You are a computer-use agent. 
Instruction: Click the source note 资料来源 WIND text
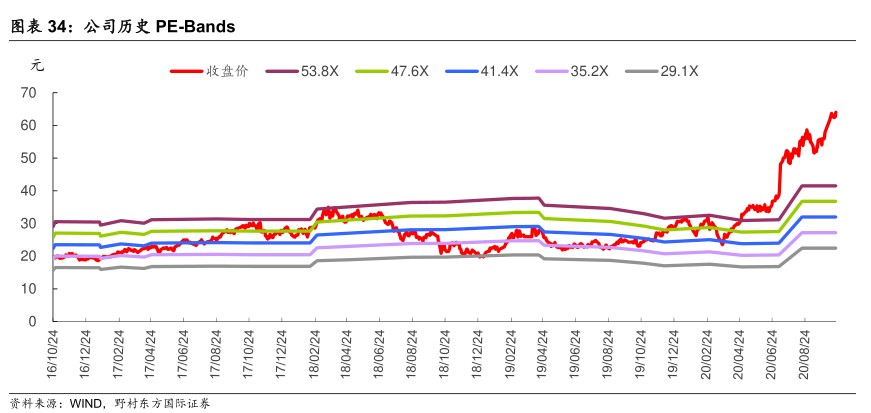point(110,403)
